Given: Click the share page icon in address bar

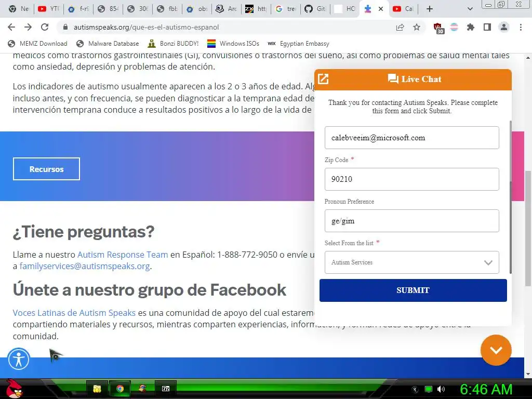Looking at the screenshot, I should [400, 27].
